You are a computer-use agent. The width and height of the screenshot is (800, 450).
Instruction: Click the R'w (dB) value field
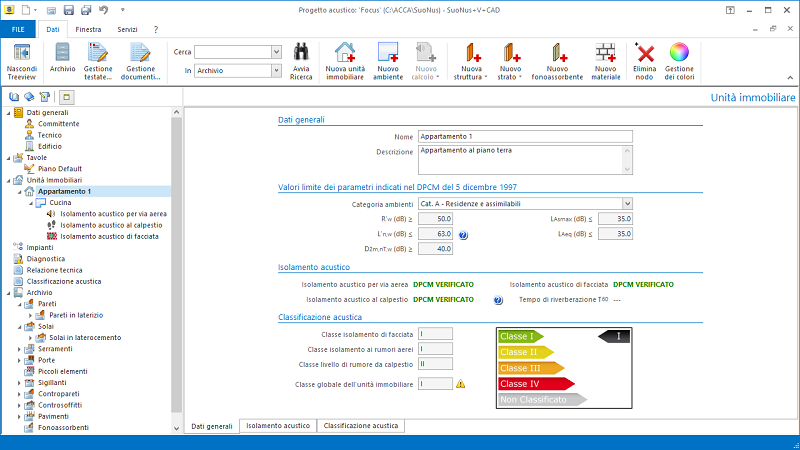pyautogui.click(x=435, y=218)
